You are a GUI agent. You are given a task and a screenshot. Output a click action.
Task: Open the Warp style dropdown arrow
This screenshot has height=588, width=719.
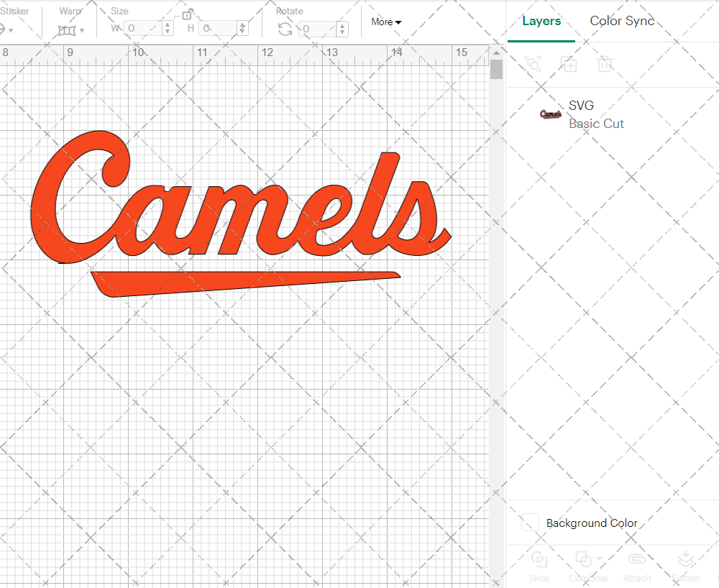(81, 30)
